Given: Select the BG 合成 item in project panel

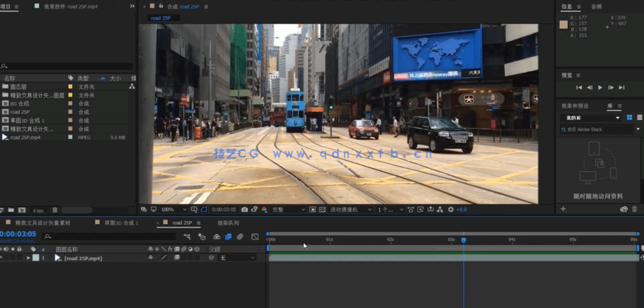Looking at the screenshot, I should 19,104.
